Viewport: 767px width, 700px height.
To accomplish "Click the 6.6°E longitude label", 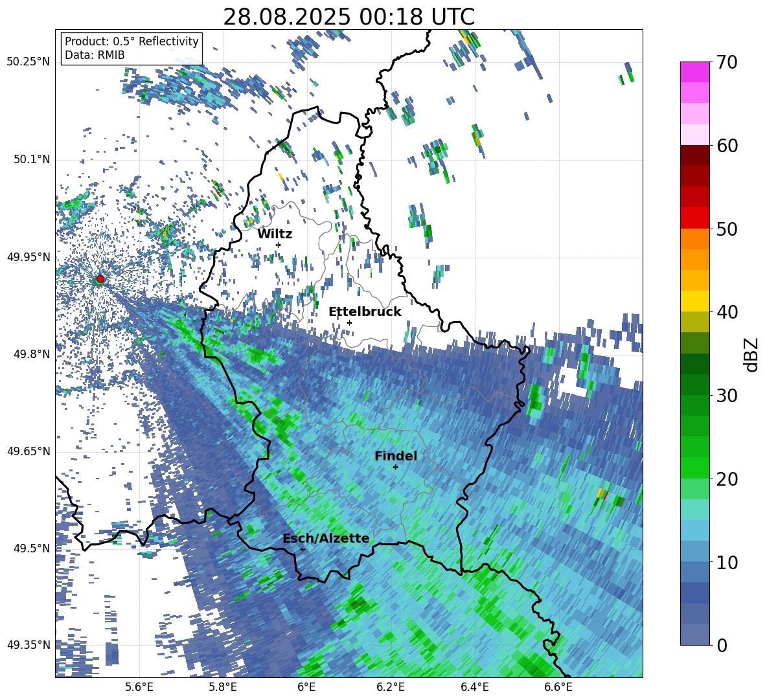I will pyautogui.click(x=558, y=687).
